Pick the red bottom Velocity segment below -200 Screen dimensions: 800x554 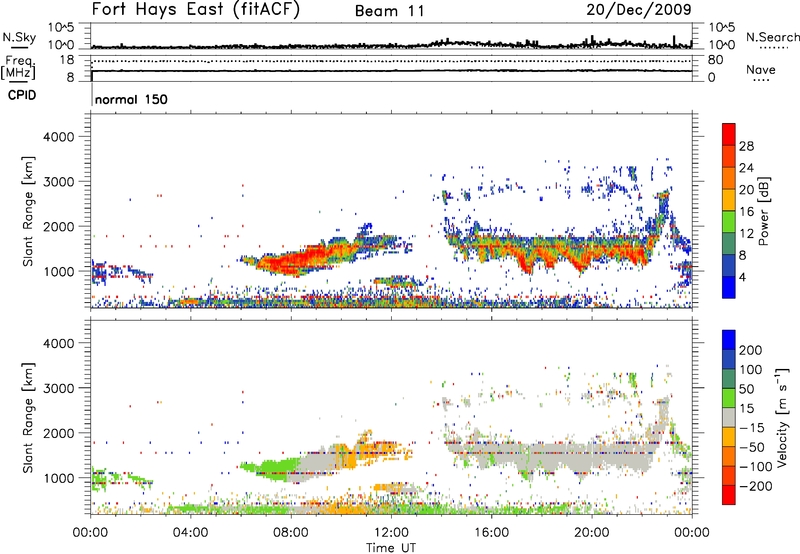(729, 495)
